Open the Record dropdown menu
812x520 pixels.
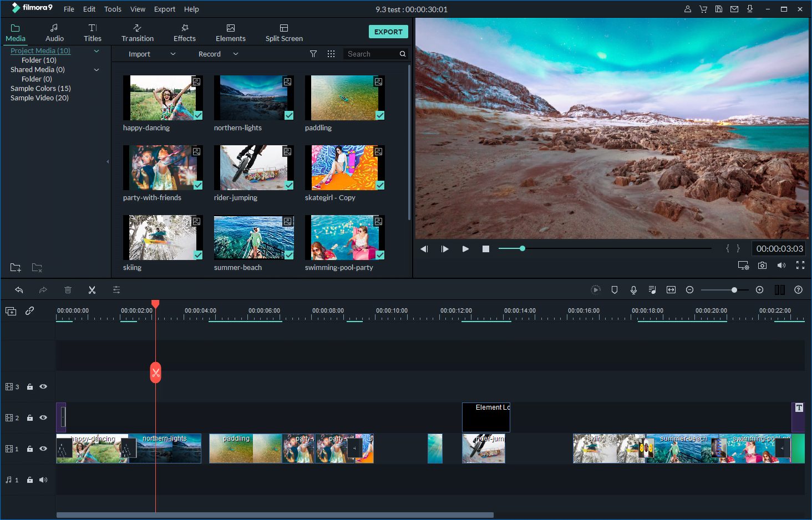point(235,54)
